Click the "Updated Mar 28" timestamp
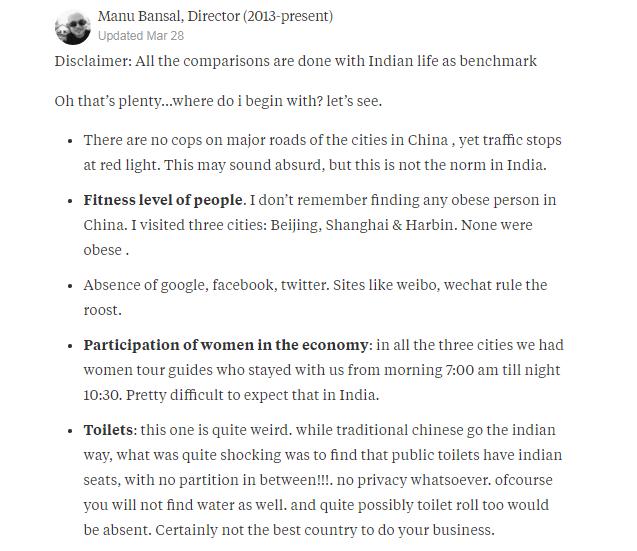 tap(141, 36)
